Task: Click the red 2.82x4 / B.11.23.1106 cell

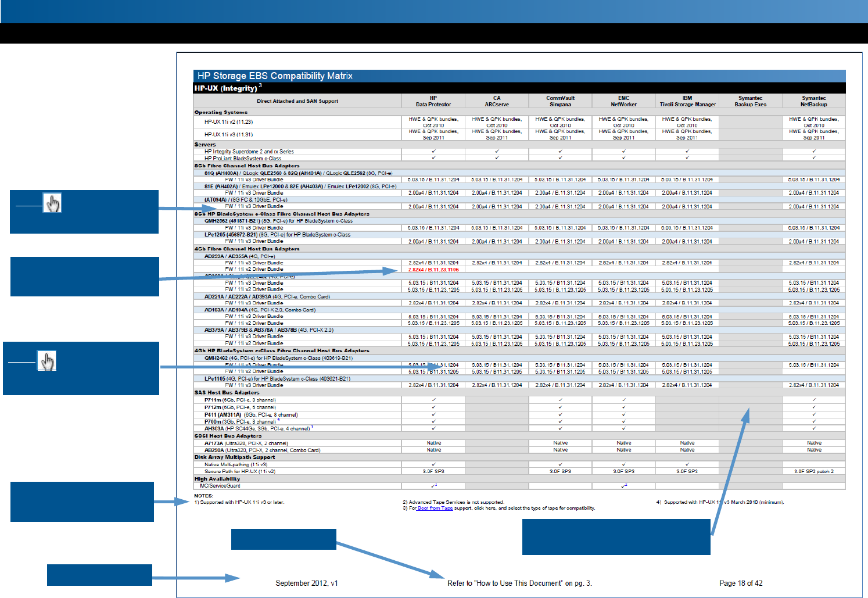Action: [x=433, y=270]
